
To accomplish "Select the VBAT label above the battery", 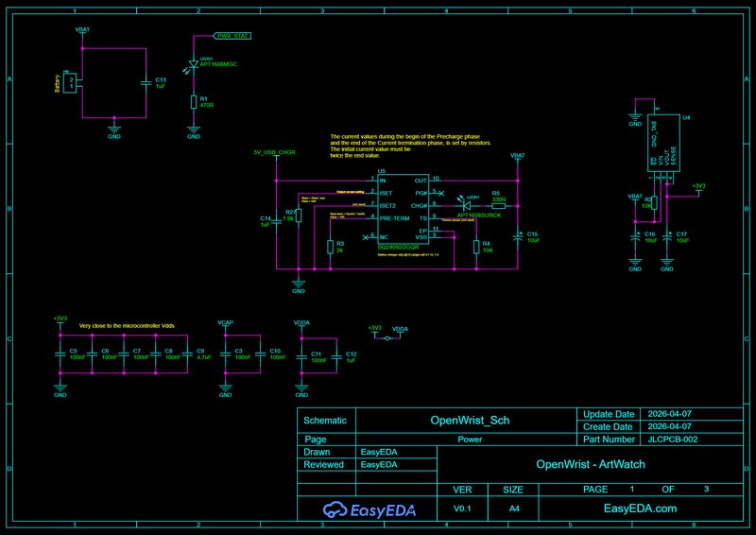I will (82, 30).
